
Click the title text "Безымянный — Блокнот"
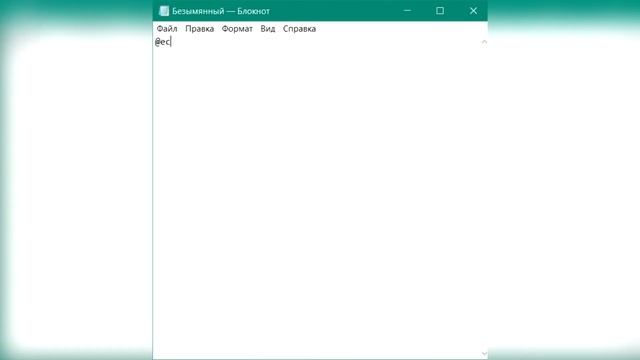point(221,11)
